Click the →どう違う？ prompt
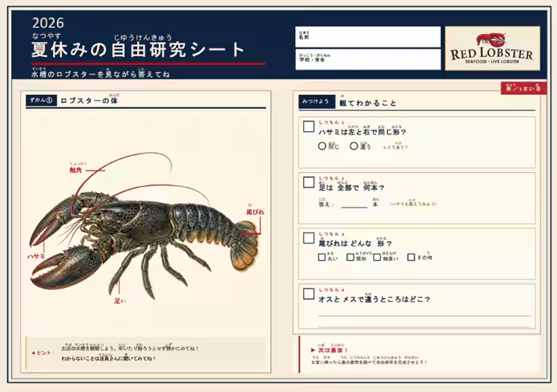557x392 pixels. click(395, 147)
